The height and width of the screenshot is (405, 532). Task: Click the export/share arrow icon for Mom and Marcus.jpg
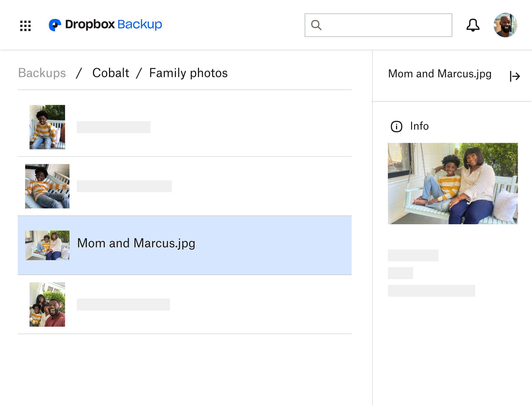tap(515, 76)
